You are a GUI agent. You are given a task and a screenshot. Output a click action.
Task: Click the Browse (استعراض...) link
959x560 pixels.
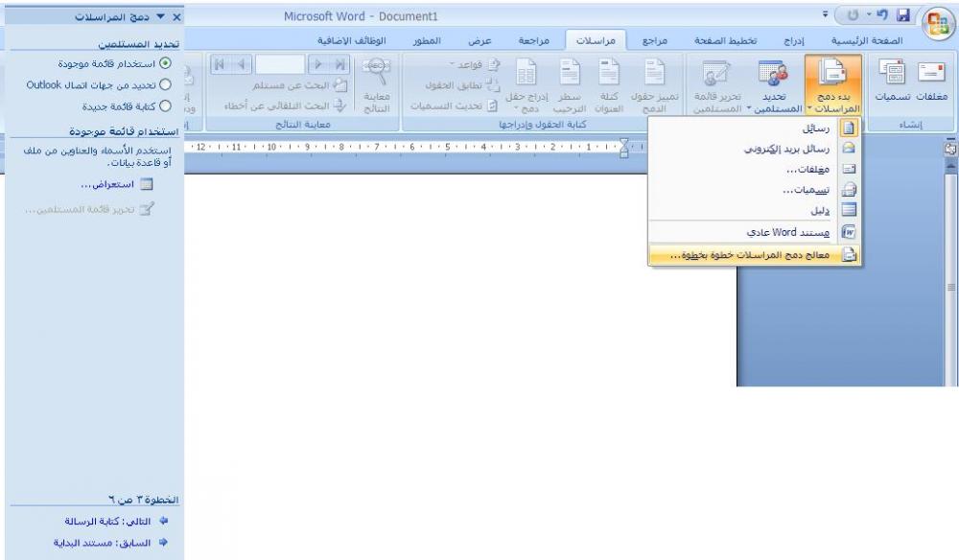point(107,184)
